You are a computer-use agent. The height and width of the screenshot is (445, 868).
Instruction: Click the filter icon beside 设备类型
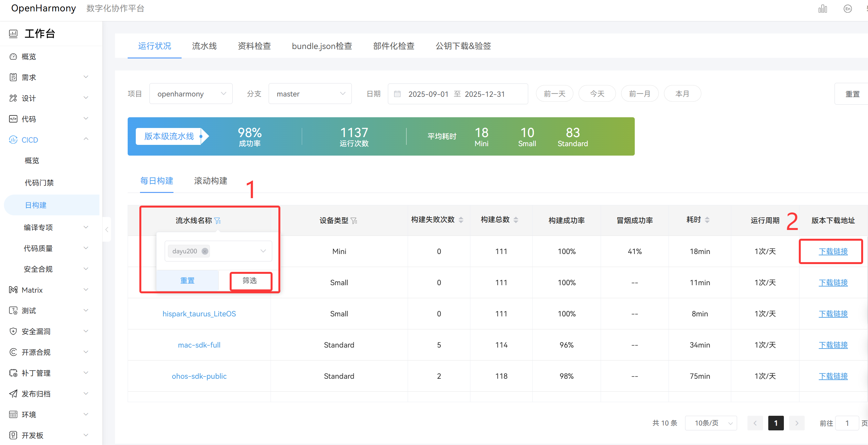point(354,221)
